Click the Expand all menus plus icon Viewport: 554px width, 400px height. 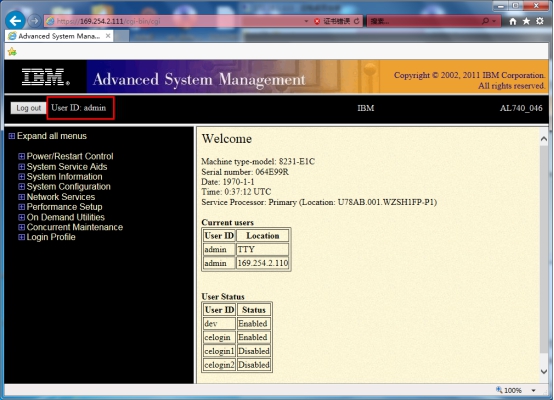pyautogui.click(x=12, y=136)
